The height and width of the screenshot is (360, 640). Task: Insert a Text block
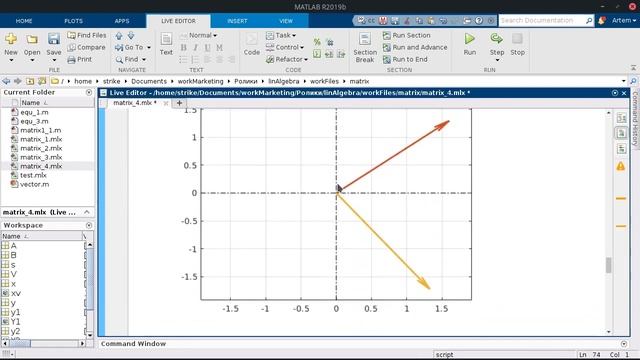[x=166, y=44]
